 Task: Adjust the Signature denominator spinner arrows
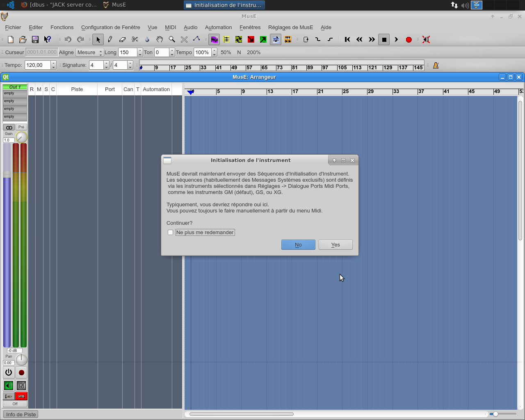[130, 65]
